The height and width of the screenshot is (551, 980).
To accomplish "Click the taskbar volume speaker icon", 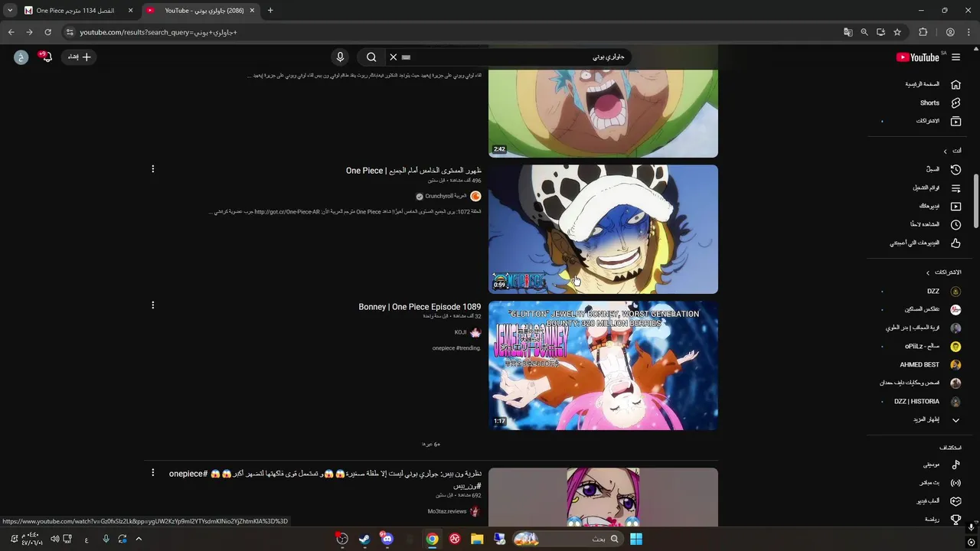I will [54, 539].
